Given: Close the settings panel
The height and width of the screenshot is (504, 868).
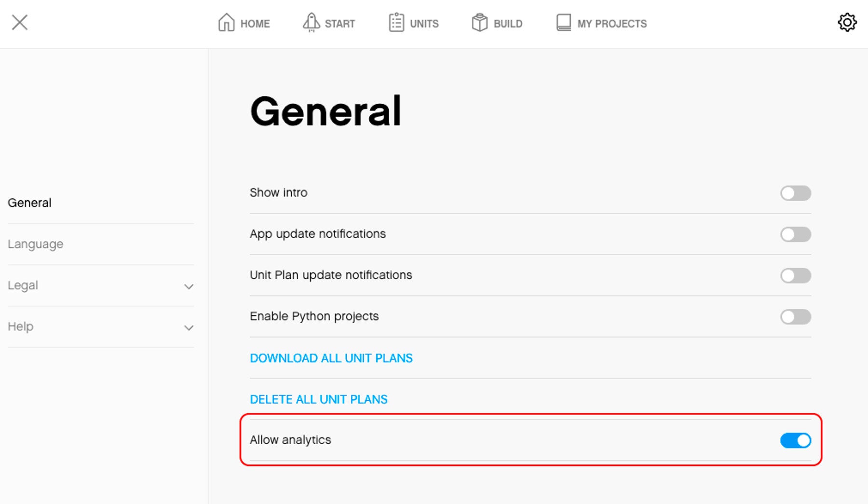Looking at the screenshot, I should (20, 22).
